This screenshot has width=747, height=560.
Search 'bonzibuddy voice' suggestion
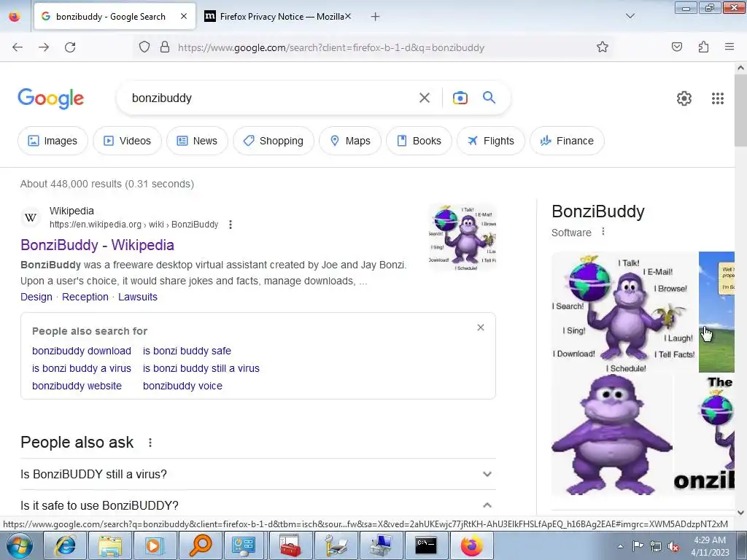coord(182,386)
